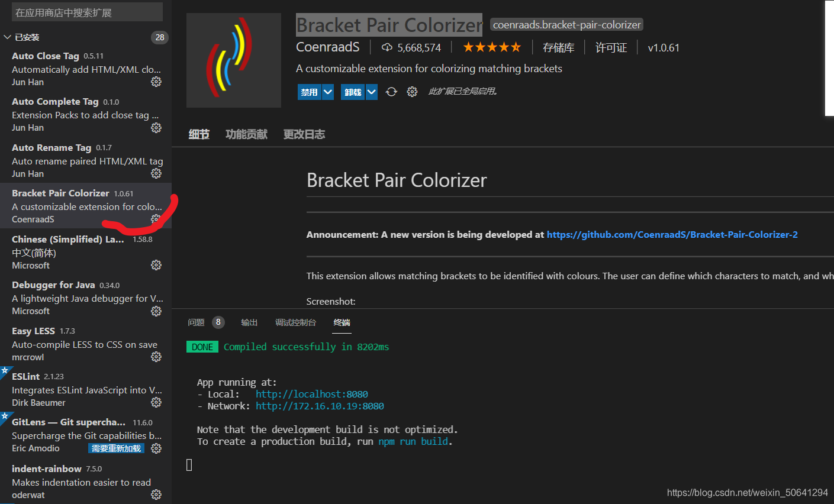Open settings gear for Chinese (Simplified) Language Pack

156,265
